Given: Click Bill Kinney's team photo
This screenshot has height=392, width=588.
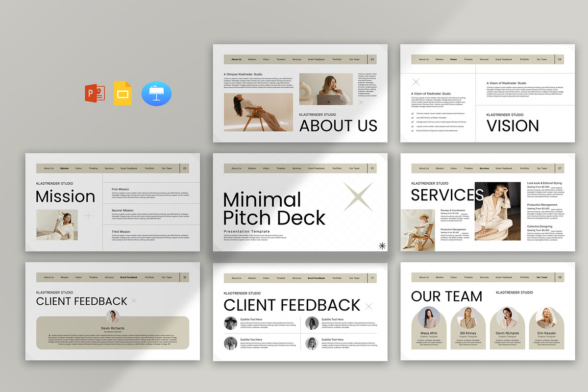Looking at the screenshot, I should (x=468, y=318).
